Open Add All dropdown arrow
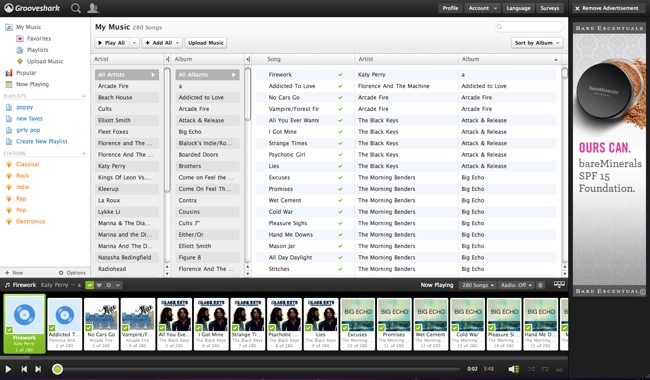This screenshot has height=380, width=650. click(178, 43)
